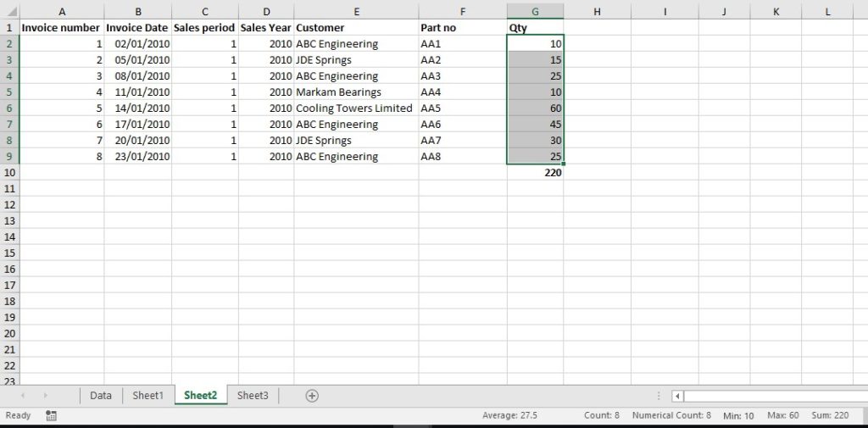Screen dimensions: 868x428
Task: Select the cell with date 14/01/2010
Action: click(x=138, y=108)
